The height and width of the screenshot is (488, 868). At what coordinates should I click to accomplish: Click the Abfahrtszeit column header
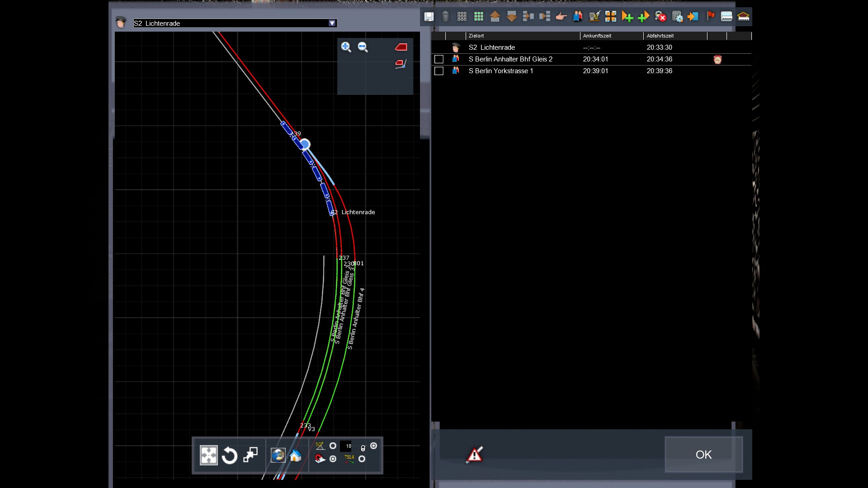675,36
